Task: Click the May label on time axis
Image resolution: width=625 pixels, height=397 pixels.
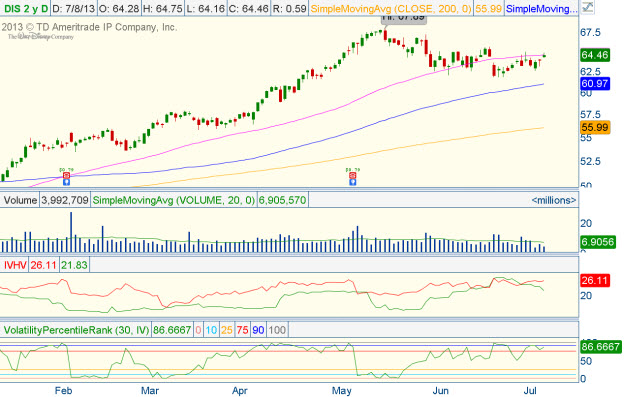Action: click(x=342, y=391)
